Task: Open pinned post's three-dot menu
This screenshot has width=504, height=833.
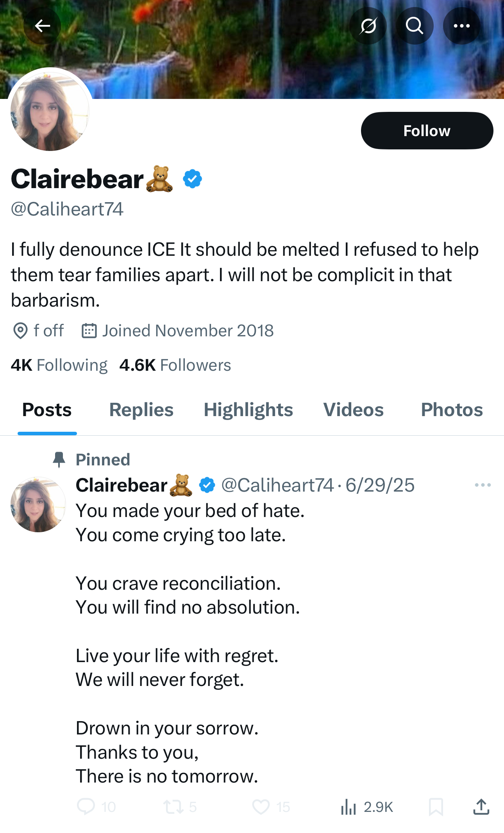Action: pos(483,485)
